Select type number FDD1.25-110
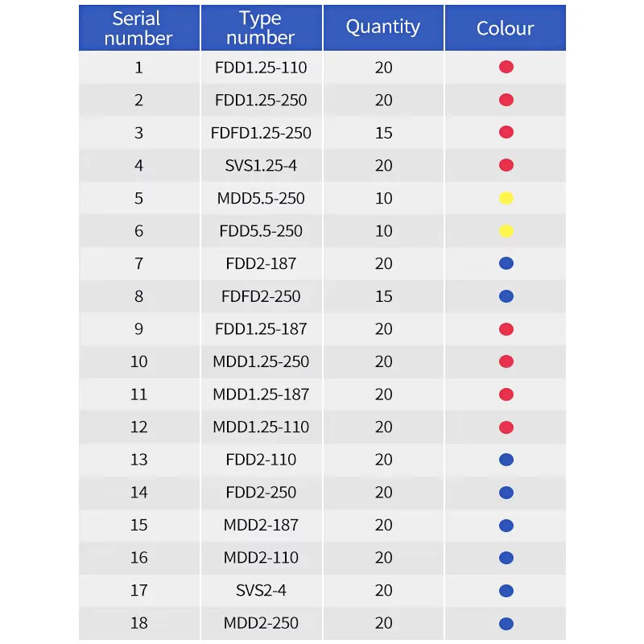644x644 pixels. pos(261,68)
